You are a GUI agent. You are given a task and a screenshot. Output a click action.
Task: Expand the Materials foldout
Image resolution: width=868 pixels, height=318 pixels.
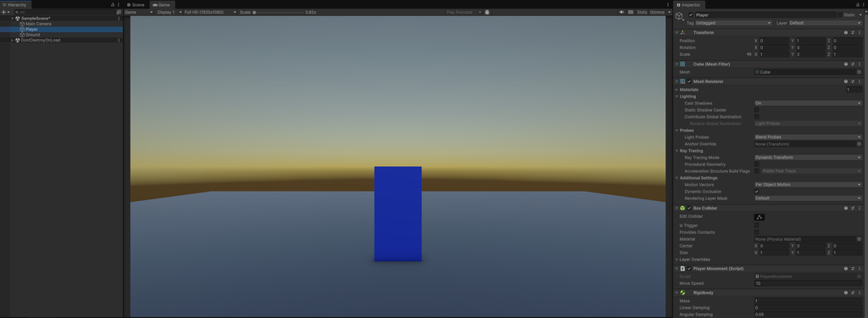(x=676, y=90)
